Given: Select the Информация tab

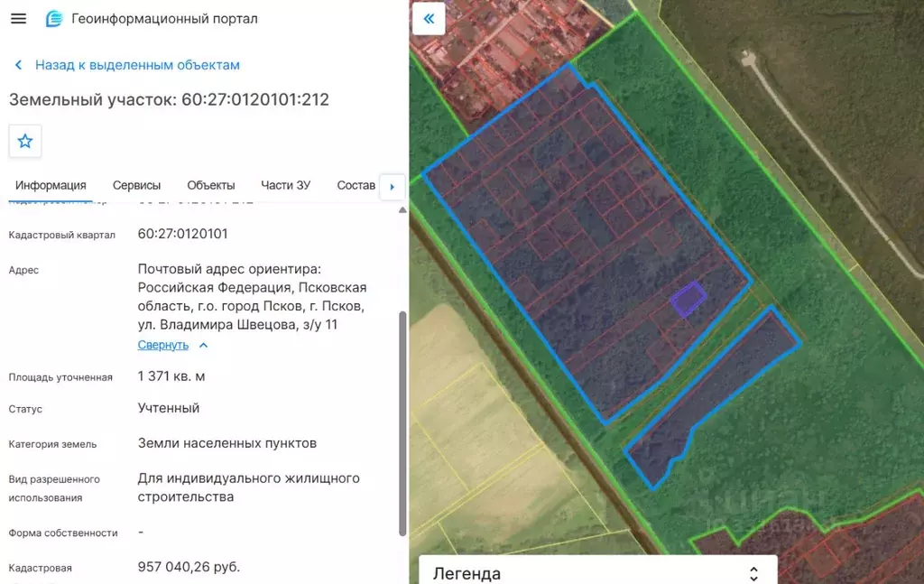Looking at the screenshot, I should pos(51,186).
